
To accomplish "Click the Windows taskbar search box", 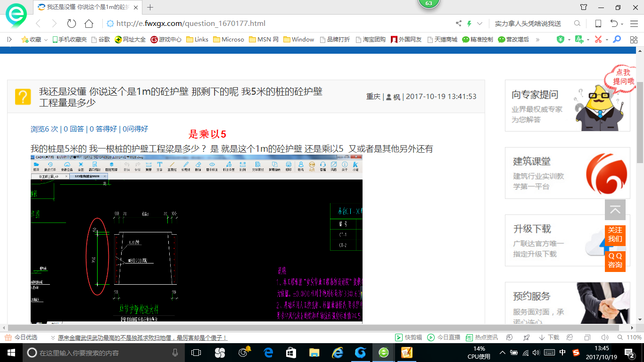I will point(103,353).
